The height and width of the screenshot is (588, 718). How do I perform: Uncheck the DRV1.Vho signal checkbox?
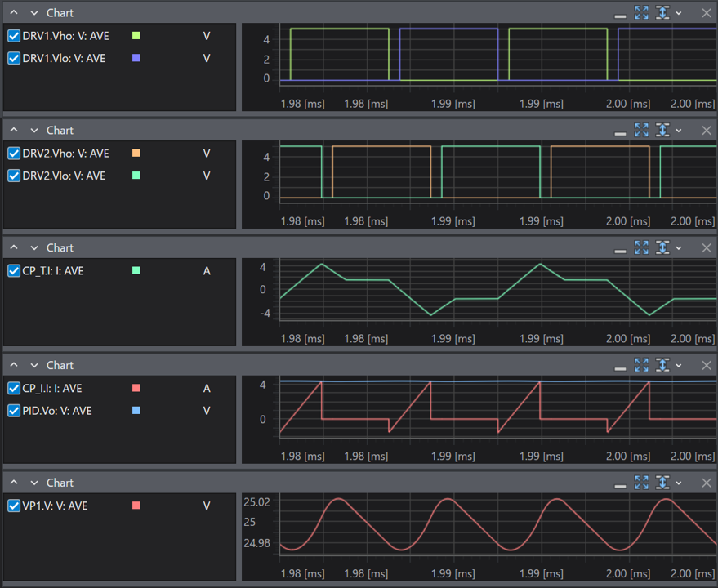(x=14, y=36)
